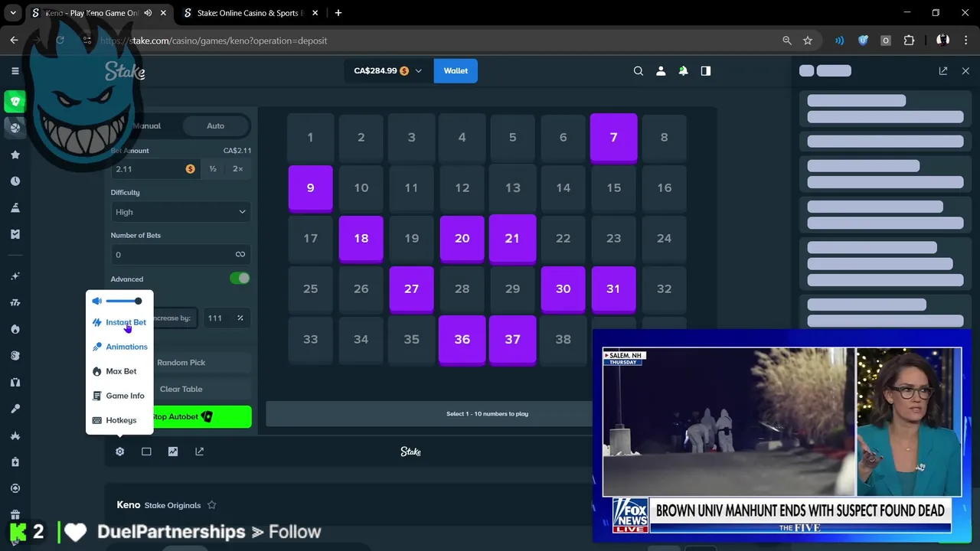Open the Difficulty dropdown set to High
The width and height of the screenshot is (980, 551).
(x=181, y=212)
